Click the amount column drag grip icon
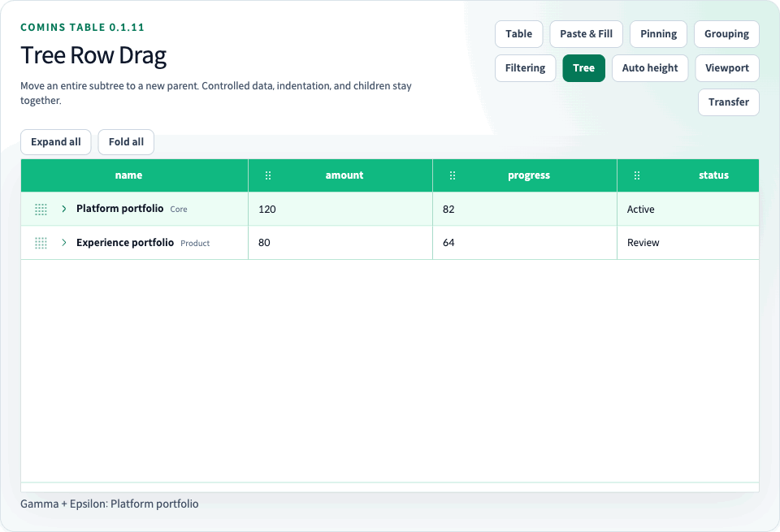Screen dimensions: 780x532 (x=268, y=175)
